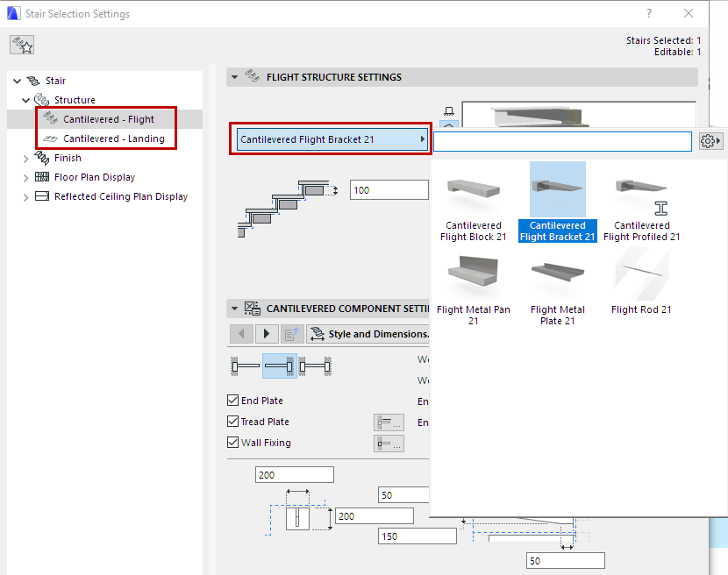Choose Flight Metal Pan 21

pyautogui.click(x=473, y=287)
